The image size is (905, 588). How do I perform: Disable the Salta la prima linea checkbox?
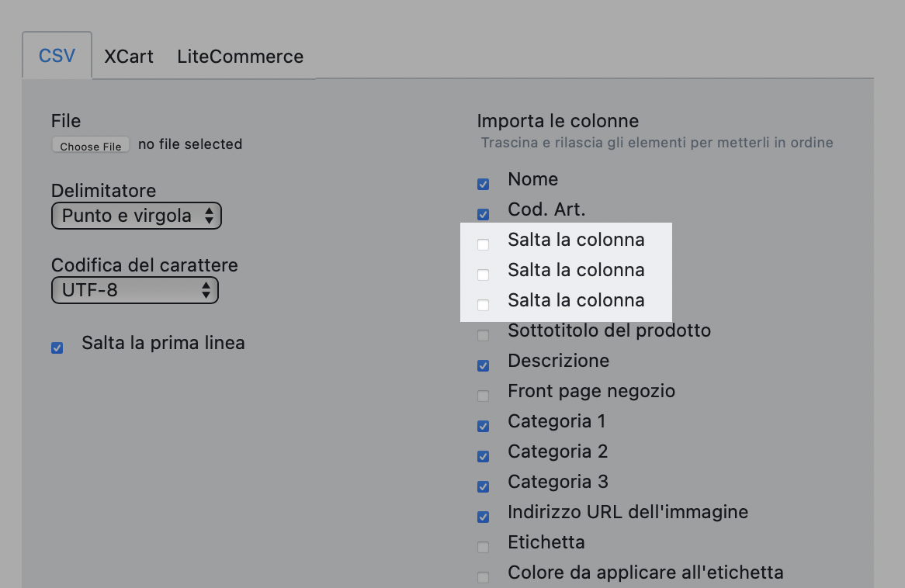57,348
